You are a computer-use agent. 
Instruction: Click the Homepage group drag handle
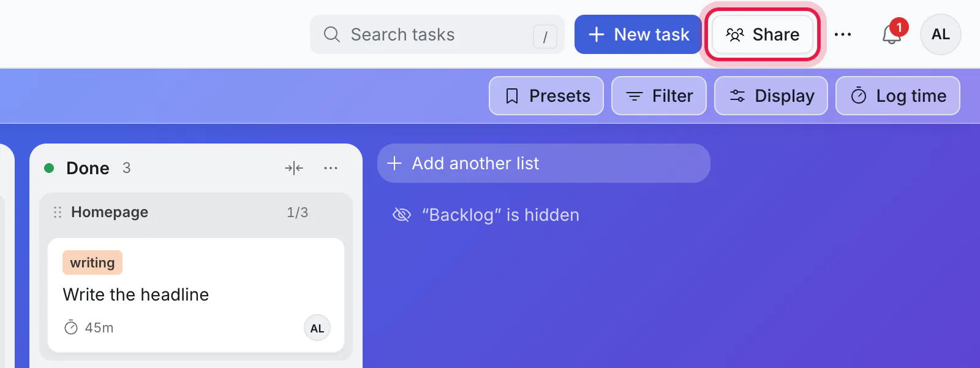tap(58, 212)
